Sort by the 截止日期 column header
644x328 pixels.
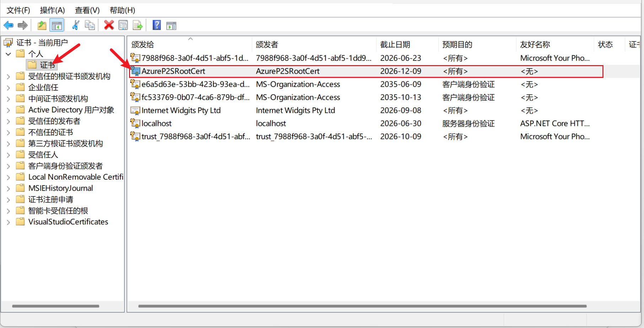coord(395,44)
